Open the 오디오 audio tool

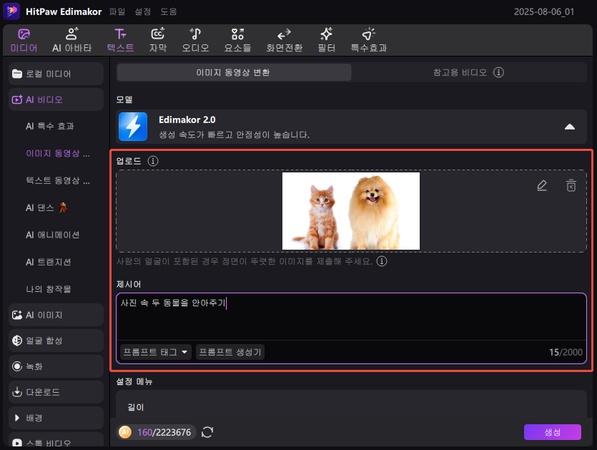[x=195, y=40]
